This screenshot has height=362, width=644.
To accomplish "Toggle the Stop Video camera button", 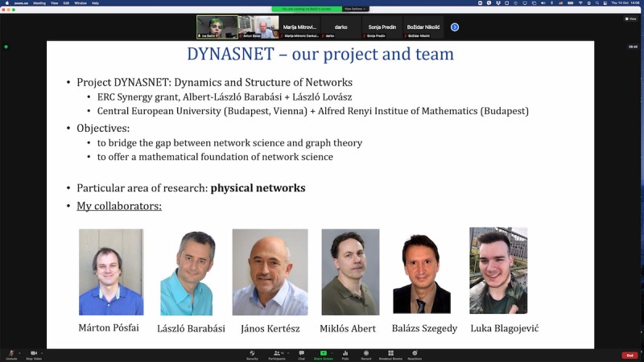I will [34, 354].
